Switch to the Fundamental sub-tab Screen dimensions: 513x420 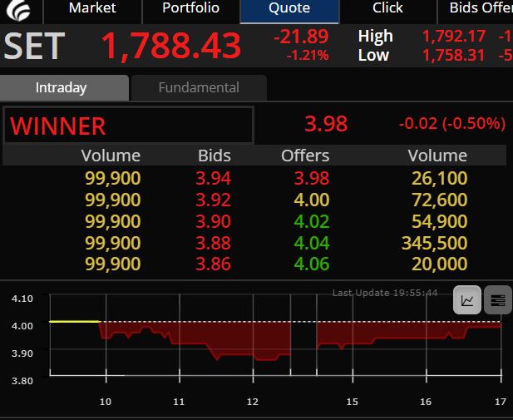tap(199, 87)
